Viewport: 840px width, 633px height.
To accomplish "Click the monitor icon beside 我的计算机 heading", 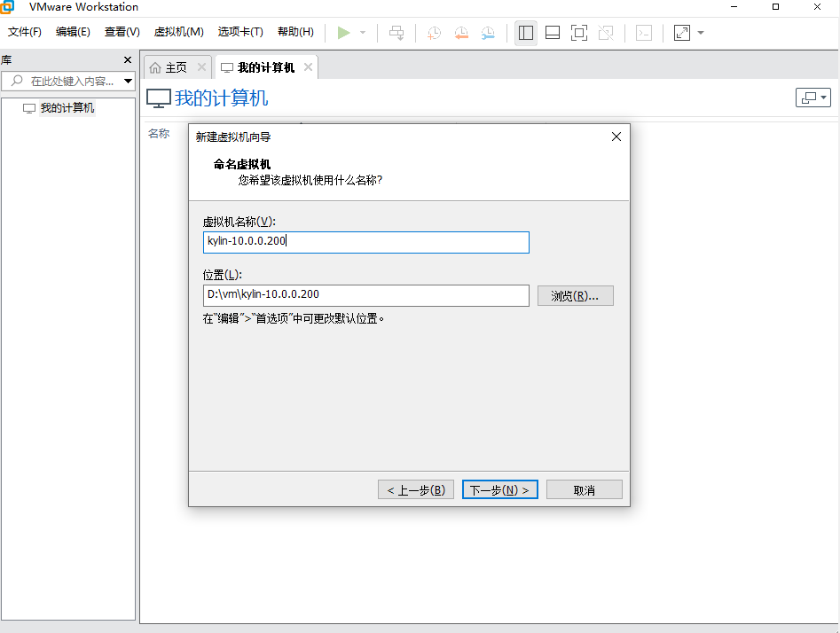I will (159, 98).
